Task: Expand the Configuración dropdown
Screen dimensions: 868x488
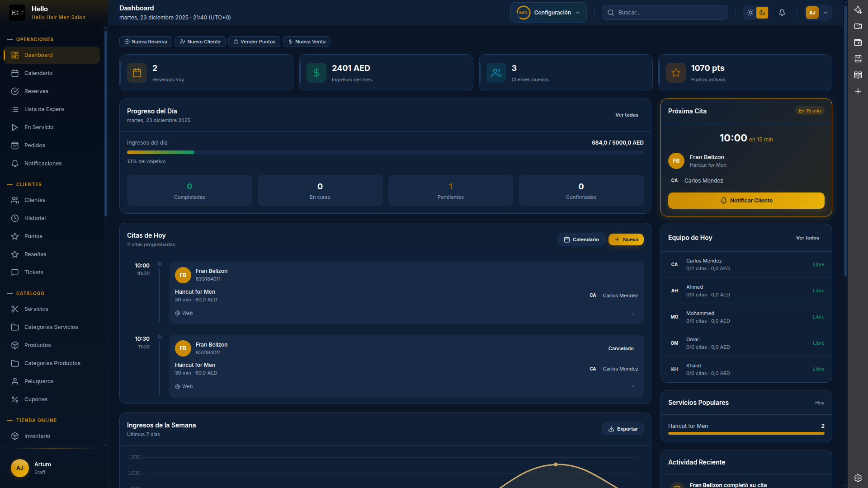Action: click(x=577, y=13)
